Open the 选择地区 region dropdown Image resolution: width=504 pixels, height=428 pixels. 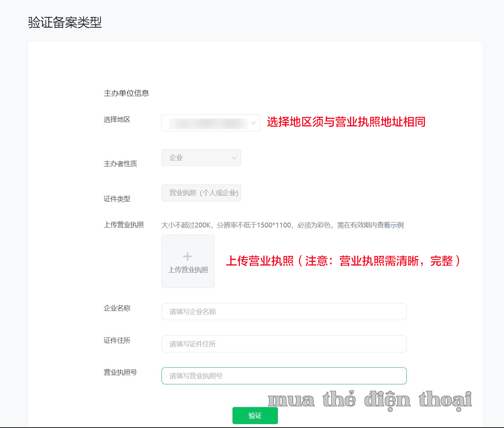[210, 123]
